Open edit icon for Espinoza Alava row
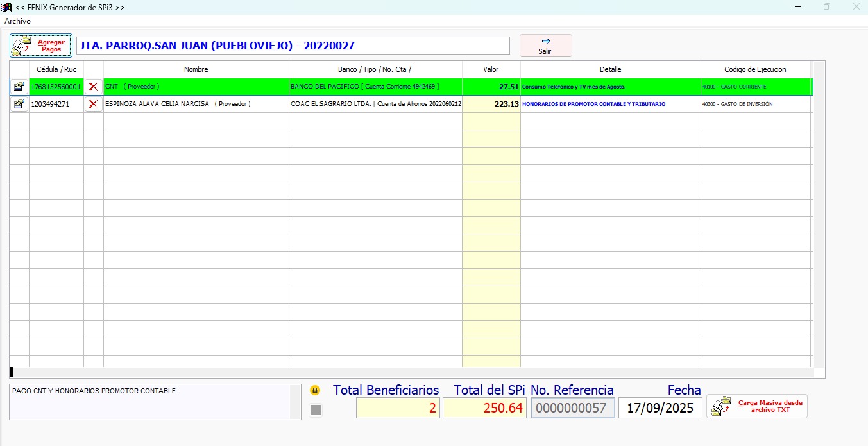 (19, 104)
